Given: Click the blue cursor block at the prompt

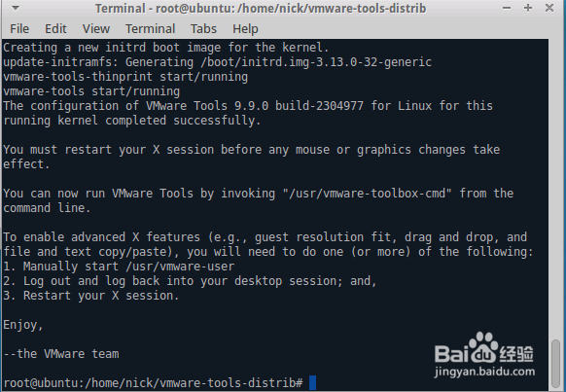Looking at the screenshot, I should [x=312, y=382].
